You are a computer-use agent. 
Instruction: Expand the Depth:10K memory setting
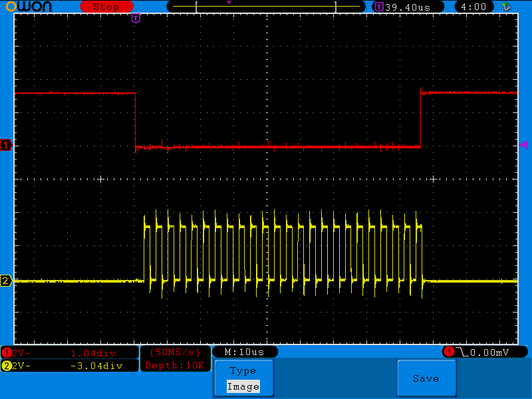(175, 365)
